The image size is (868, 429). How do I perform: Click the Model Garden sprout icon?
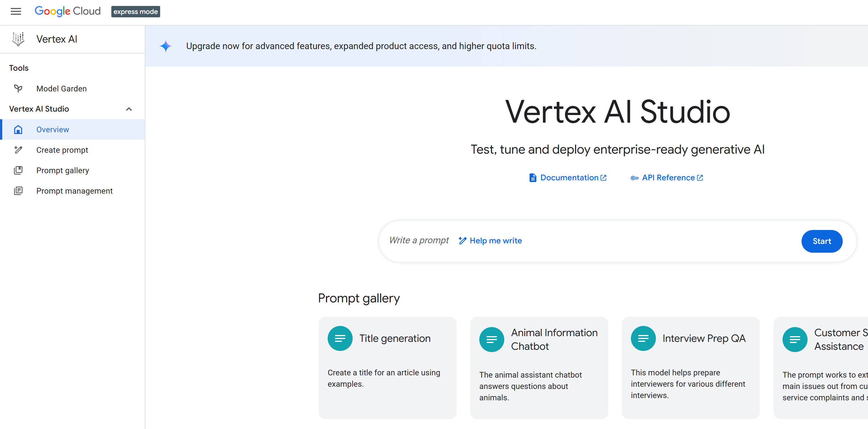pos(18,89)
